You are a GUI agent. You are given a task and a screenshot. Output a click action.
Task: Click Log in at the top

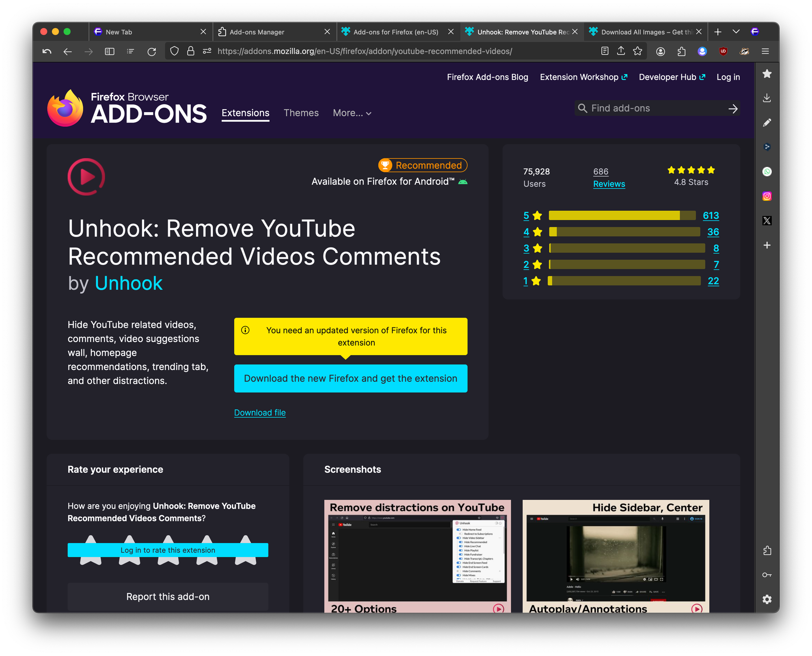point(728,77)
